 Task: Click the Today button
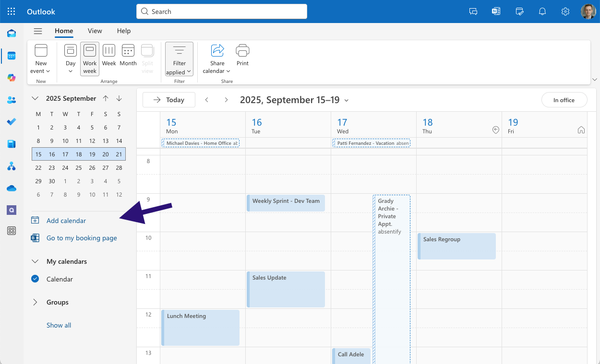point(169,100)
